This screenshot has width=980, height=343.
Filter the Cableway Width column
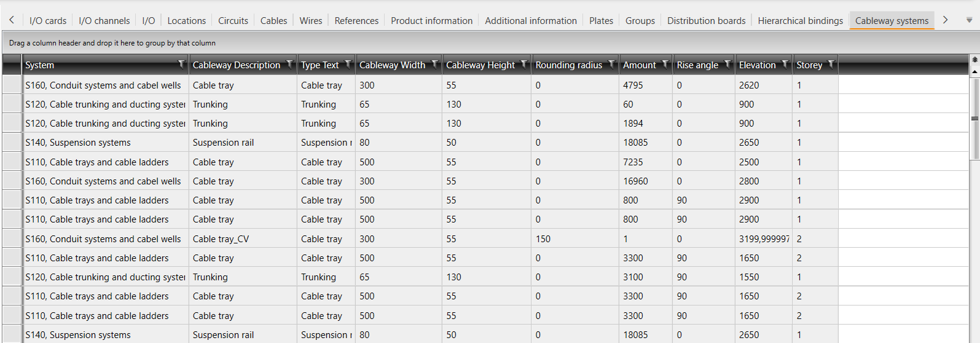pyautogui.click(x=435, y=64)
